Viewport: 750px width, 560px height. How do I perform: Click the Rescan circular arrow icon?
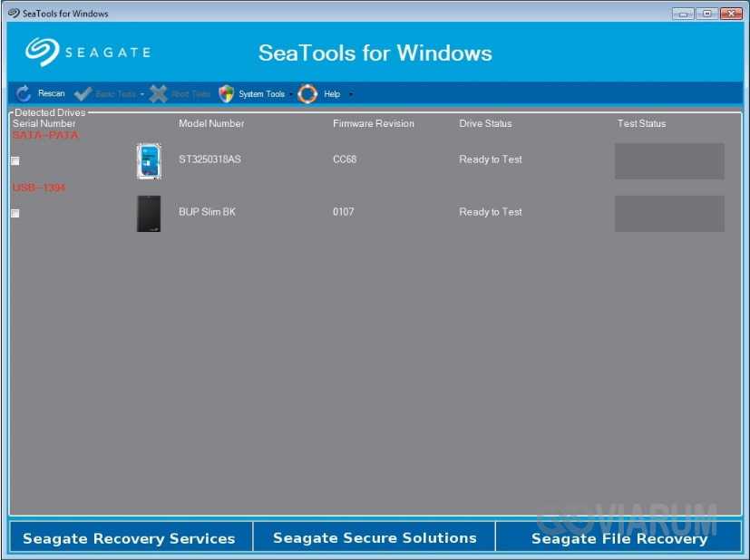pos(24,94)
